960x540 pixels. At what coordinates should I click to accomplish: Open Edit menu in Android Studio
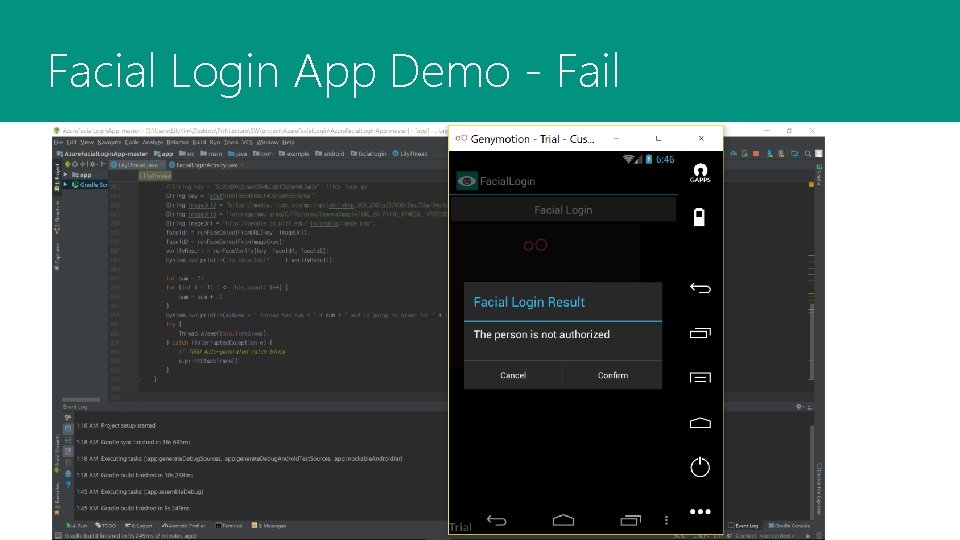[x=72, y=142]
